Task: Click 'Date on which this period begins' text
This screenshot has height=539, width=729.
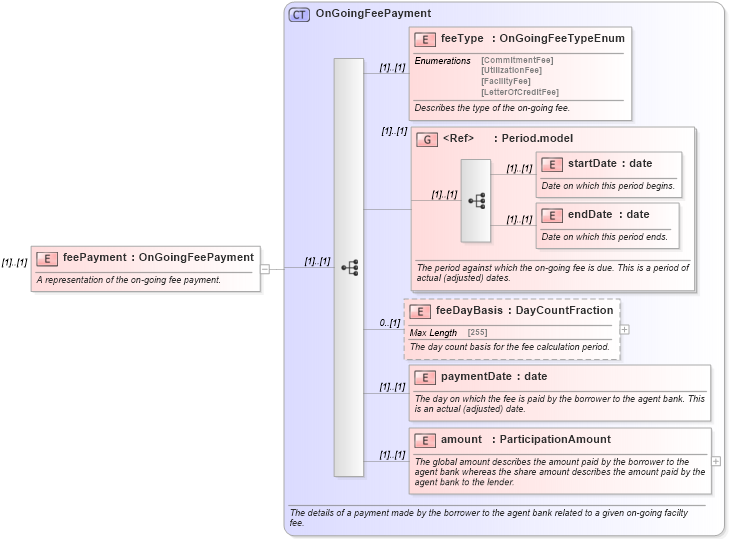Action: [x=608, y=186]
